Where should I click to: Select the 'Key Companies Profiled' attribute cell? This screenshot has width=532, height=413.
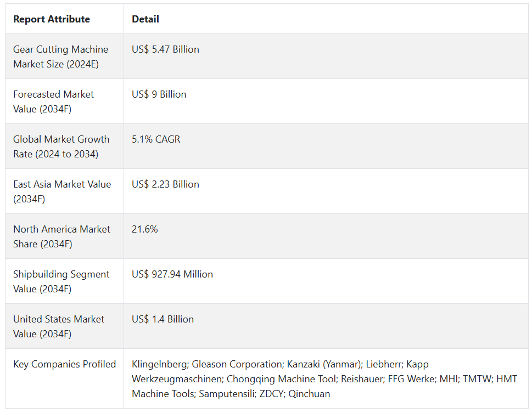tap(65, 364)
